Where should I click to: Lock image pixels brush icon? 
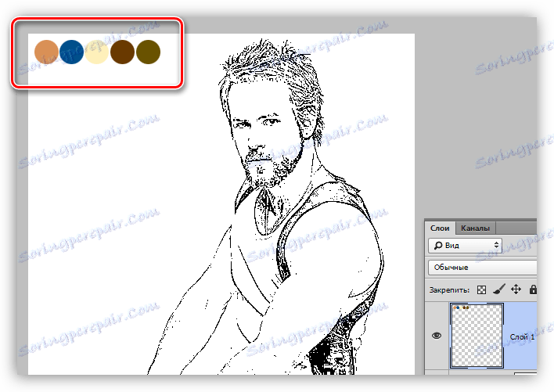[x=498, y=290]
